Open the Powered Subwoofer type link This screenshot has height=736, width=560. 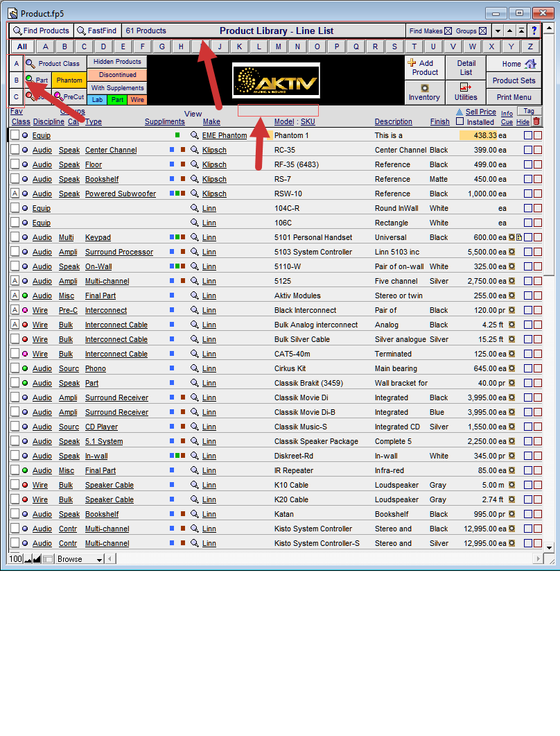pos(121,194)
